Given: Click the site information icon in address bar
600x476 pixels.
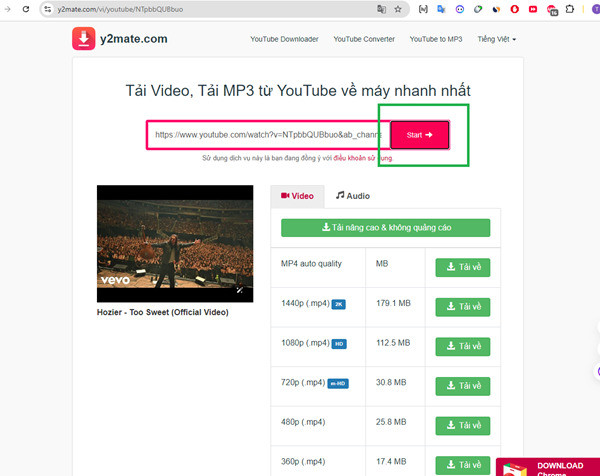Looking at the screenshot, I should [47, 9].
